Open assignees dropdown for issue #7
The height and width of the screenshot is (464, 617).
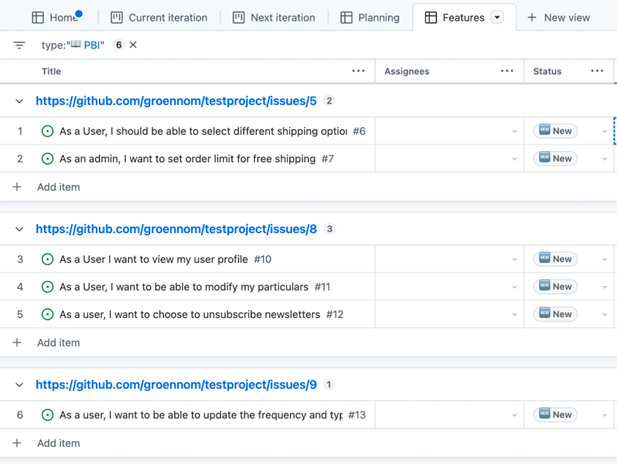[x=514, y=159]
